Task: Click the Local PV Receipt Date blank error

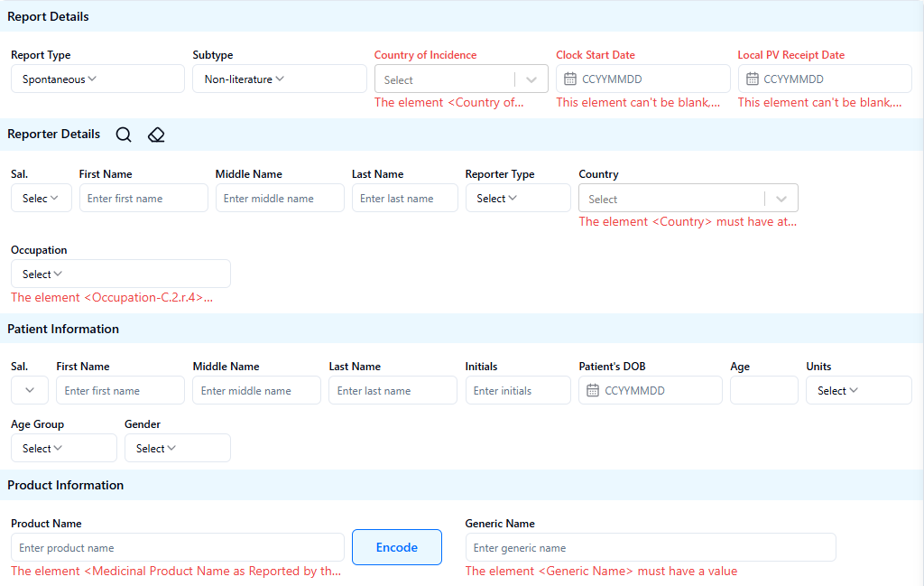Action: point(819,103)
